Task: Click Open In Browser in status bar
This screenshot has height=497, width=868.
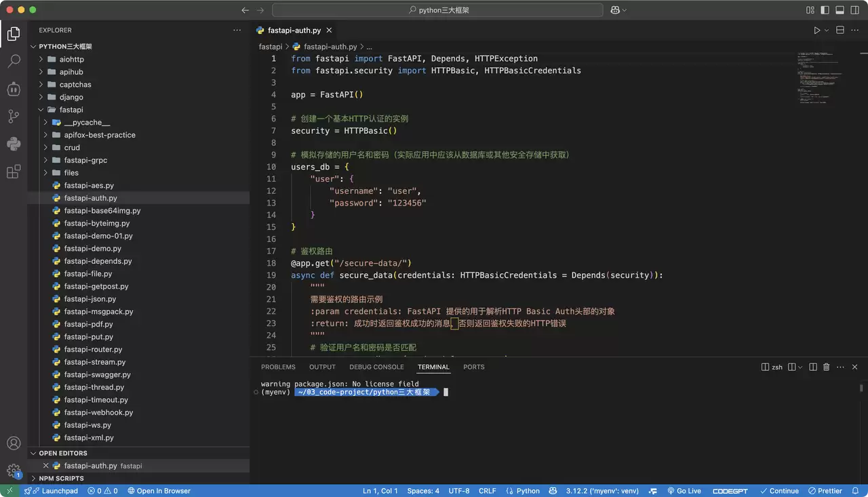Action: tap(158, 491)
